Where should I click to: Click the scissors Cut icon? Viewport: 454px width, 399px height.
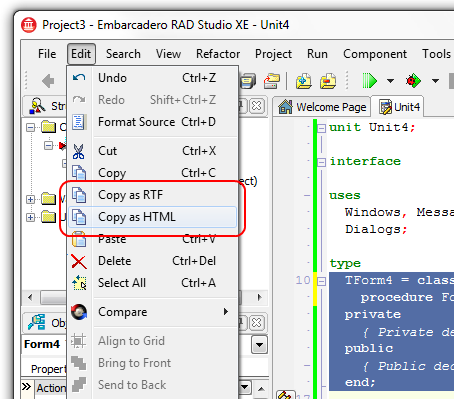click(x=79, y=151)
